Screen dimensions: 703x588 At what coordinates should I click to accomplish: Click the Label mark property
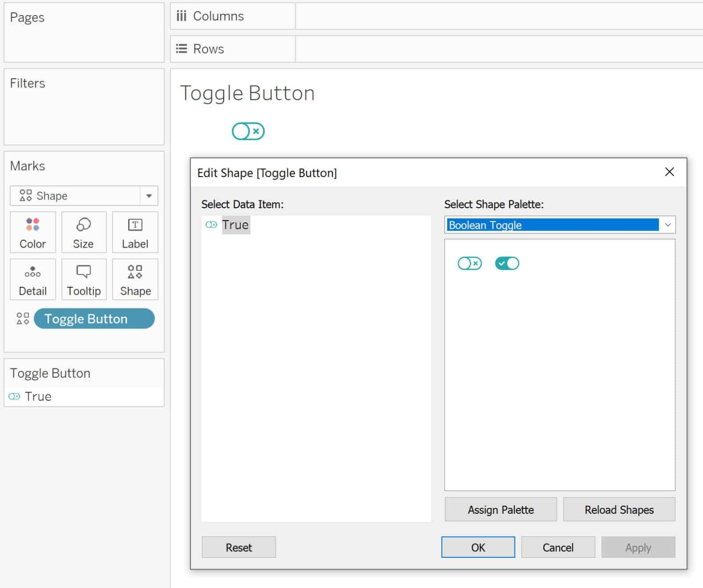click(135, 232)
